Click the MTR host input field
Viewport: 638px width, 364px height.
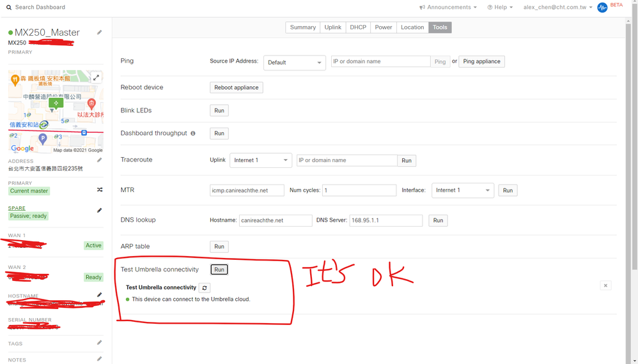[x=247, y=190]
